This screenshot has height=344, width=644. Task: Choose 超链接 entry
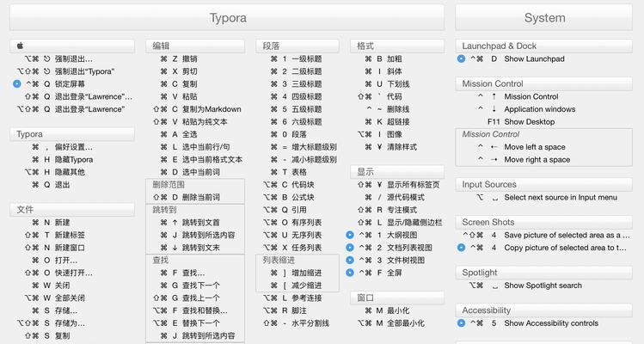tap(387, 121)
